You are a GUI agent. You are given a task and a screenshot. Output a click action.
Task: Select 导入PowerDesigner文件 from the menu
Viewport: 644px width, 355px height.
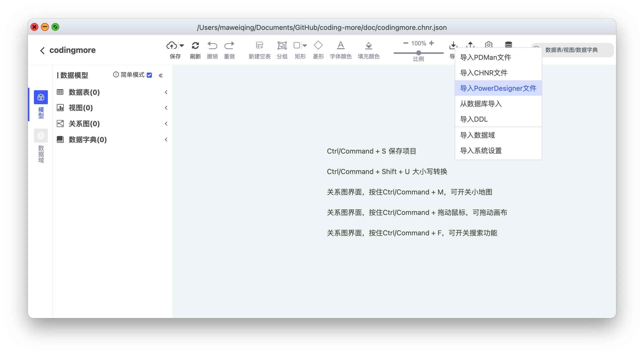[x=498, y=88]
